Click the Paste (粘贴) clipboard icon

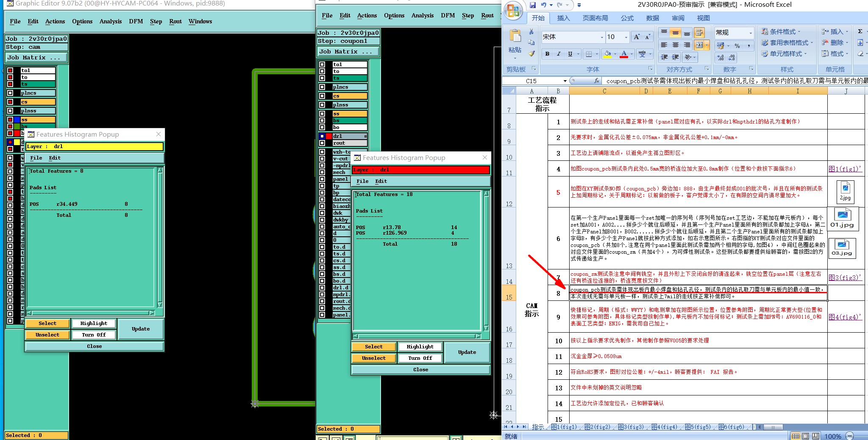[515, 36]
